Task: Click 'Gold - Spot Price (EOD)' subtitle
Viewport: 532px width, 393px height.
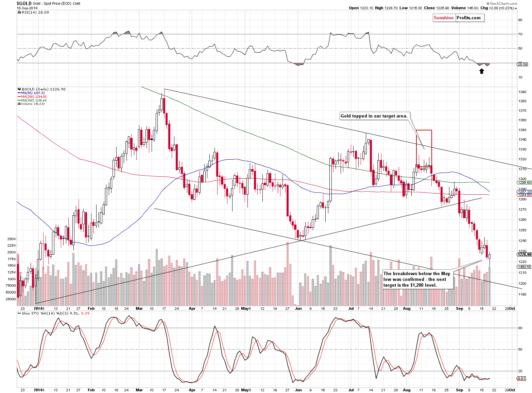Action: 52,4
